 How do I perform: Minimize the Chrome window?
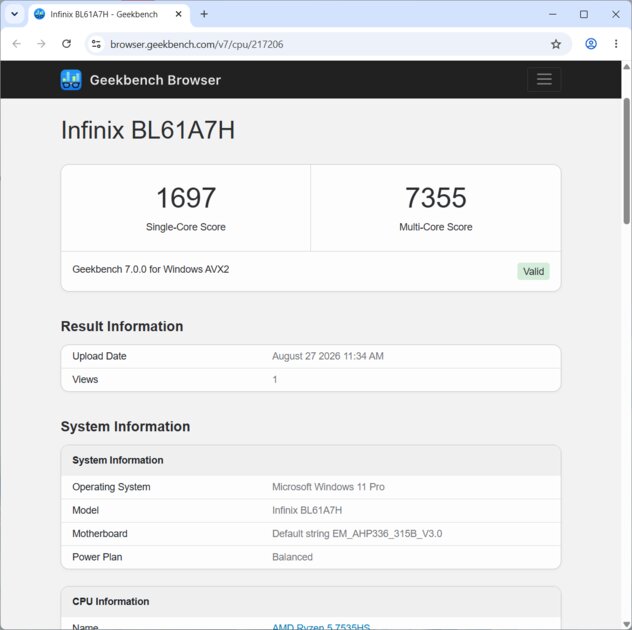pyautogui.click(x=553, y=14)
